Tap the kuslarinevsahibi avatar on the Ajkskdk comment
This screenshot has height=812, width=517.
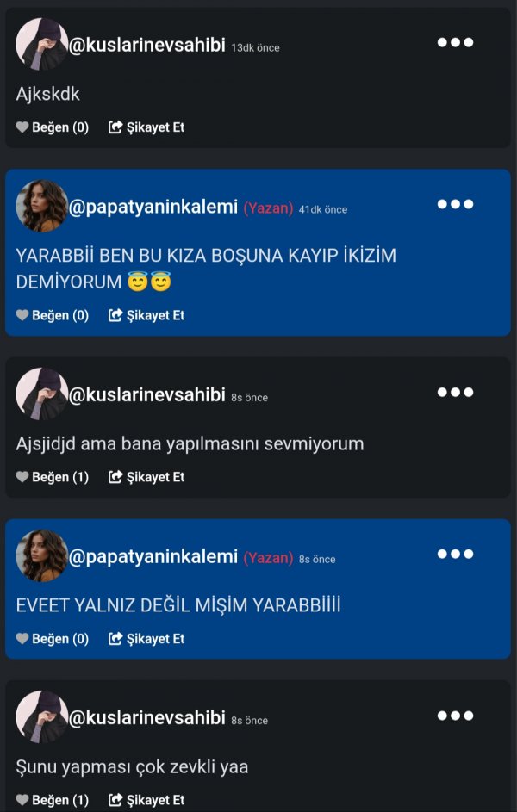[x=42, y=44]
